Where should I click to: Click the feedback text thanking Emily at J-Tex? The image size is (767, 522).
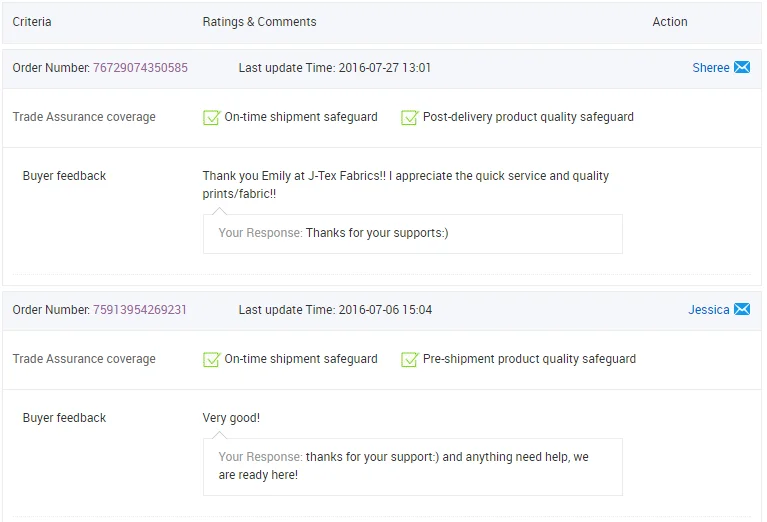pyautogui.click(x=405, y=184)
